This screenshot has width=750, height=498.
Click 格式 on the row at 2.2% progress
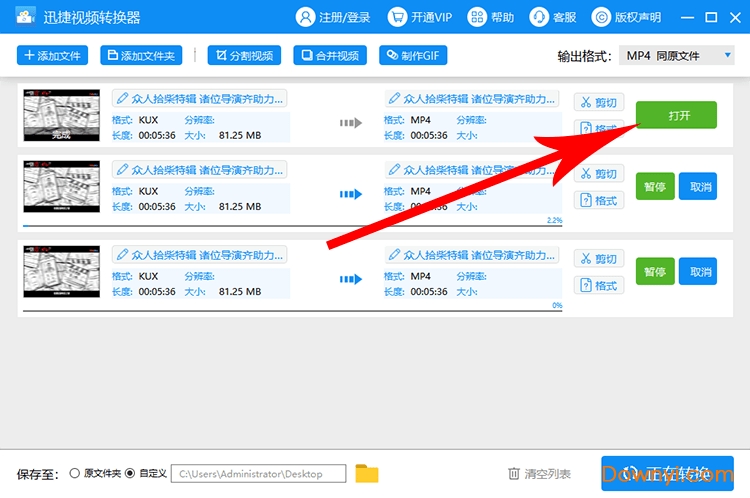click(599, 200)
